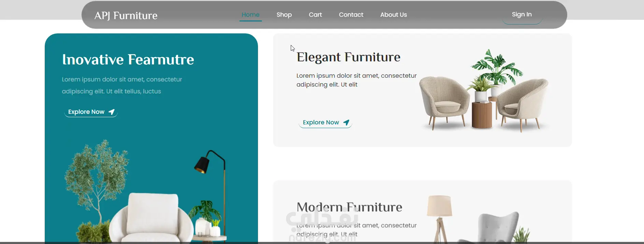Click the paper plane icon beside Elegant Furniture's Explore Now

point(346,122)
